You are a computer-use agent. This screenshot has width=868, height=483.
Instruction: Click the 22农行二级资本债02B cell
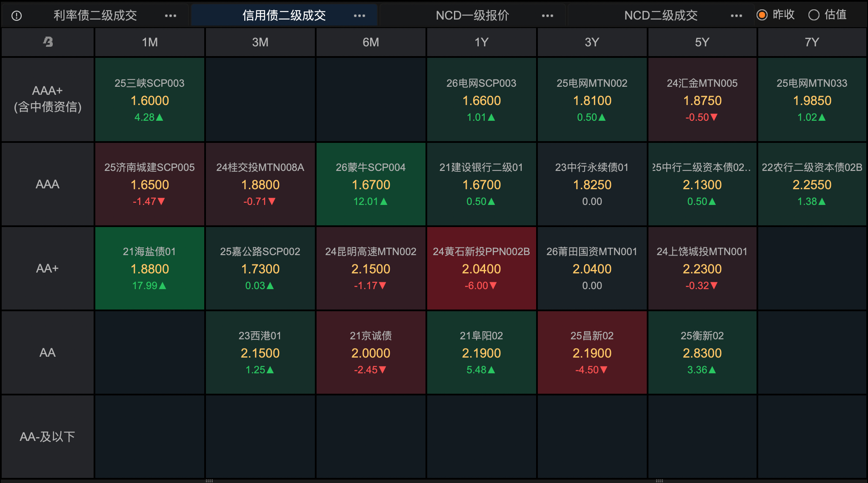tap(812, 184)
